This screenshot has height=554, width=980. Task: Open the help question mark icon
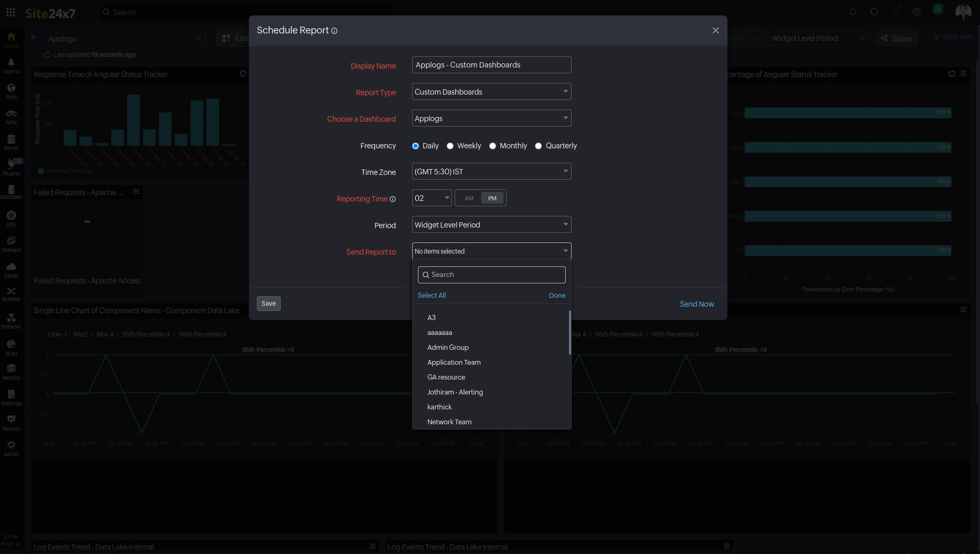point(917,12)
